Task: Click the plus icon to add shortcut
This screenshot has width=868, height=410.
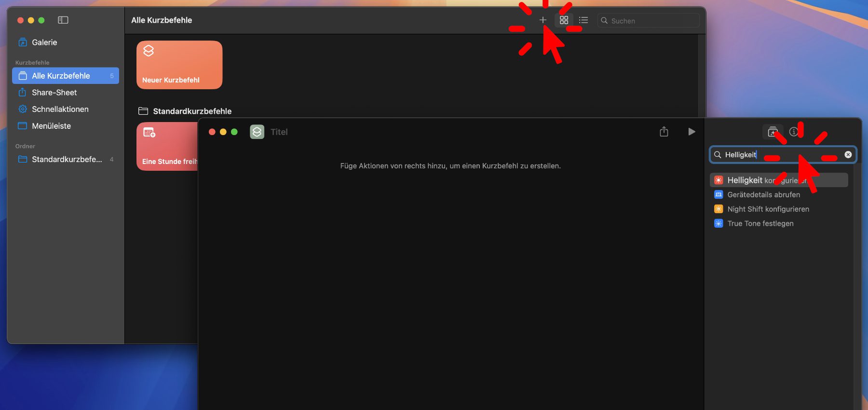Action: pos(542,20)
